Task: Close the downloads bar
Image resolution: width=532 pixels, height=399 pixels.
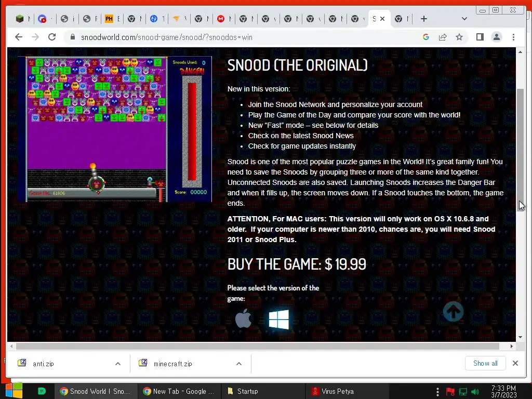Action: 515,363
